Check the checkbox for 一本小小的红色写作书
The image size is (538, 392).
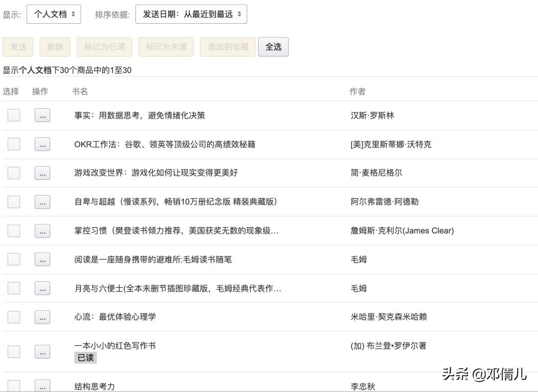pos(13,351)
